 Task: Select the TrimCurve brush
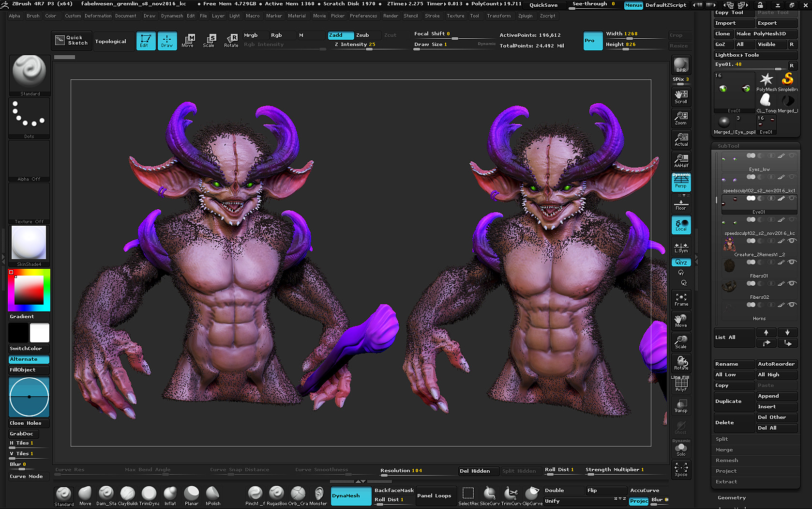click(x=511, y=496)
